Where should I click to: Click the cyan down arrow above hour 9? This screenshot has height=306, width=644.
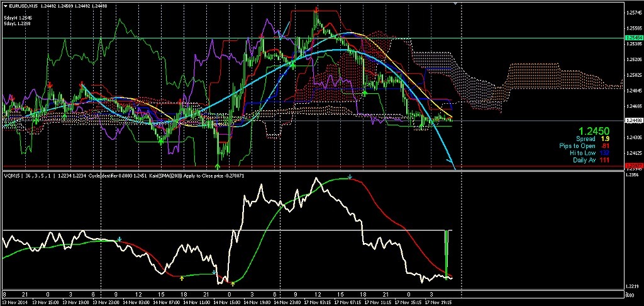point(119,239)
